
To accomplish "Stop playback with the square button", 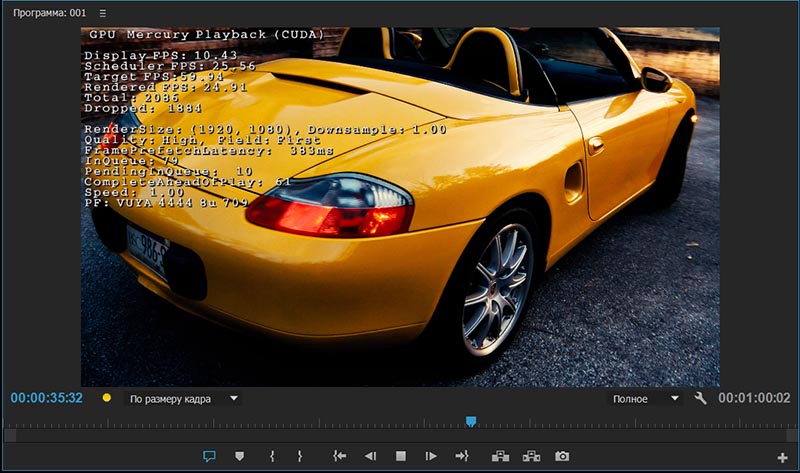I will [x=401, y=456].
